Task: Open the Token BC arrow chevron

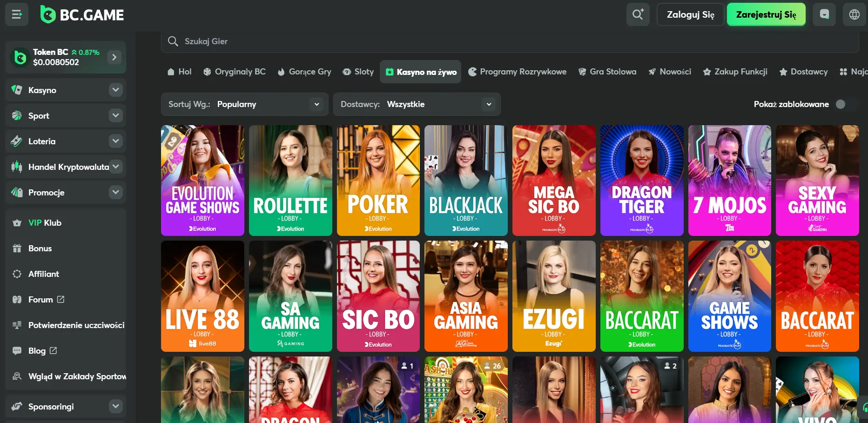Action: pos(114,57)
